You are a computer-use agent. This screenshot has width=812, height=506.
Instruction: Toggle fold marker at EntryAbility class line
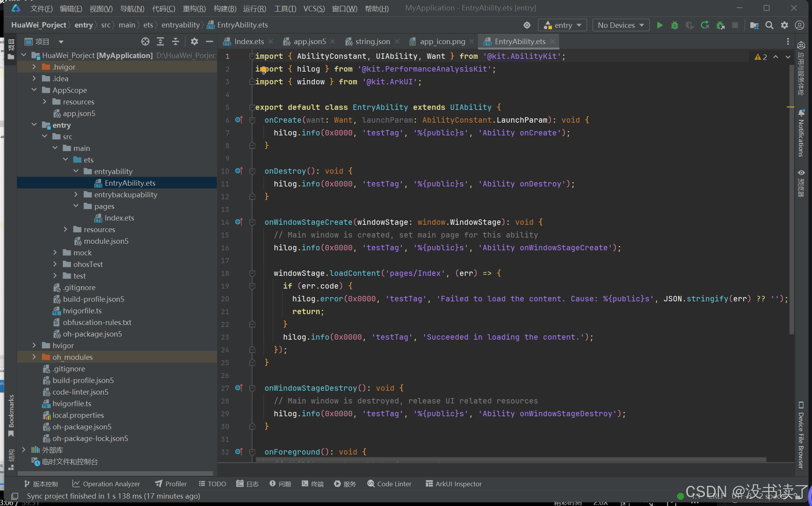tap(252, 108)
